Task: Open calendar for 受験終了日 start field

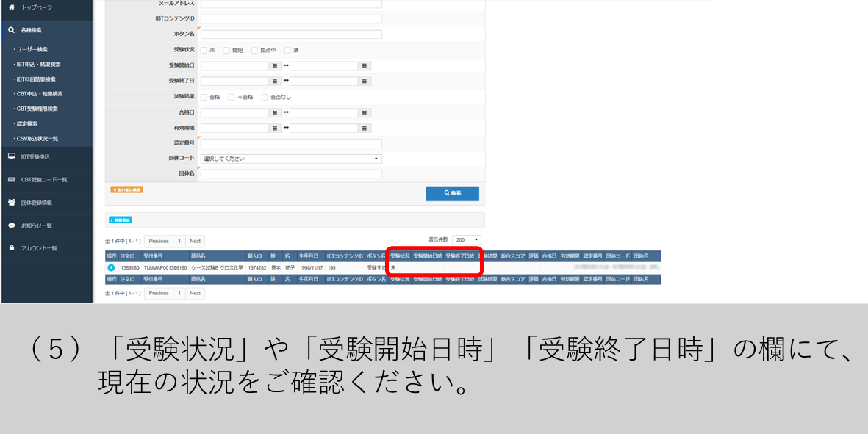Action: [x=275, y=82]
